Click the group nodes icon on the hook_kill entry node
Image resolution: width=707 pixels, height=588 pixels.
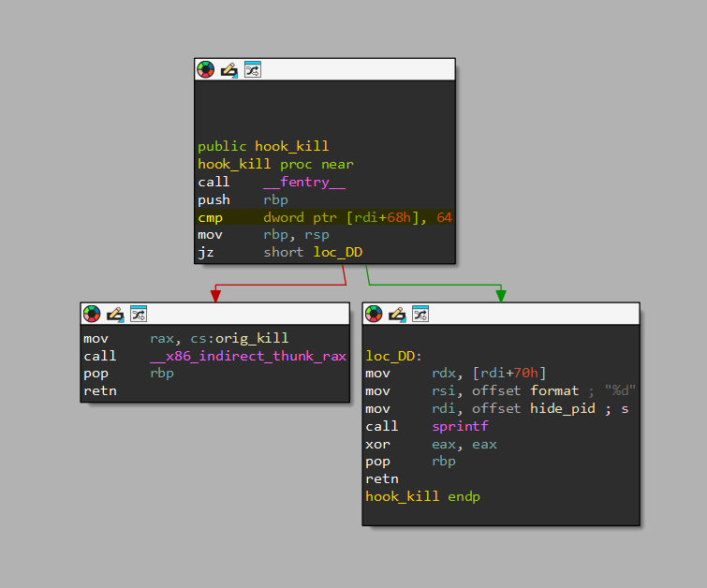click(x=252, y=69)
